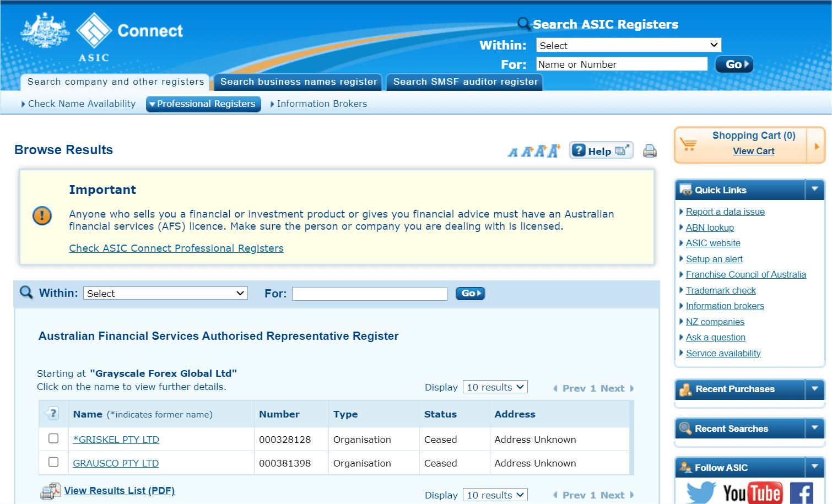Open the bottom Display 10 results dropdown
Screen dimensions: 832x504
coord(495,495)
